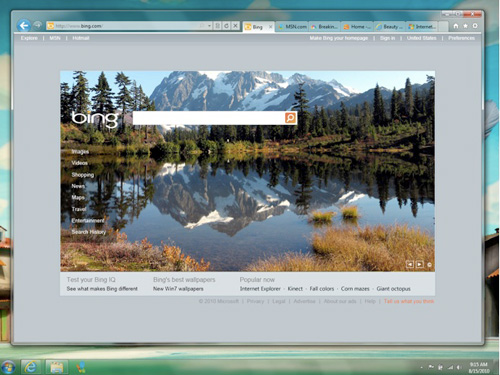The image size is (500, 375).
Task: Open the Windows Start button
Action: point(8,367)
